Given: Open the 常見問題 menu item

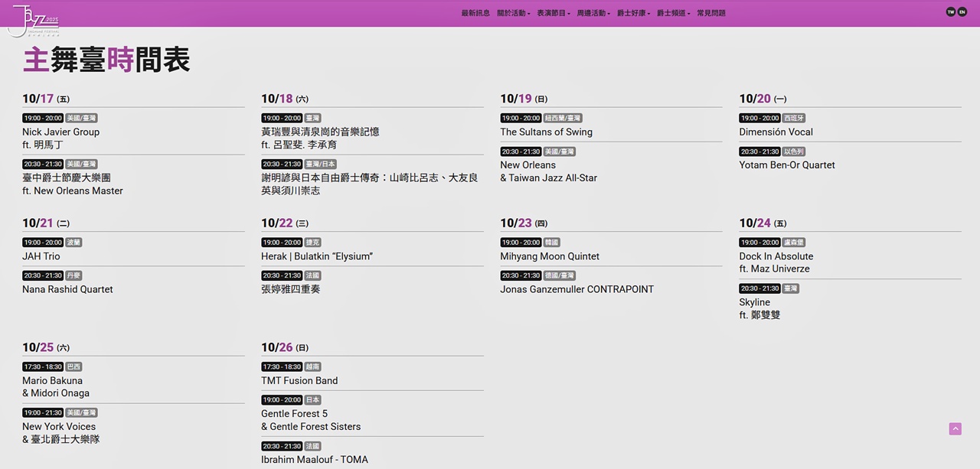Looking at the screenshot, I should (710, 13).
